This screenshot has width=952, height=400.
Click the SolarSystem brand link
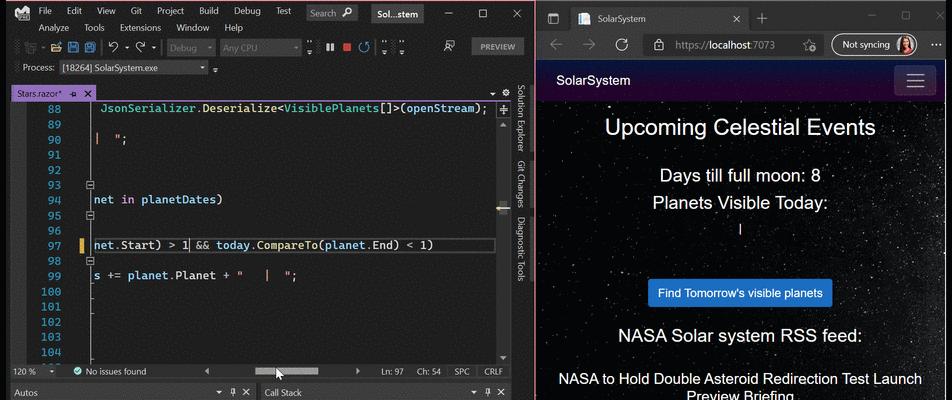593,80
